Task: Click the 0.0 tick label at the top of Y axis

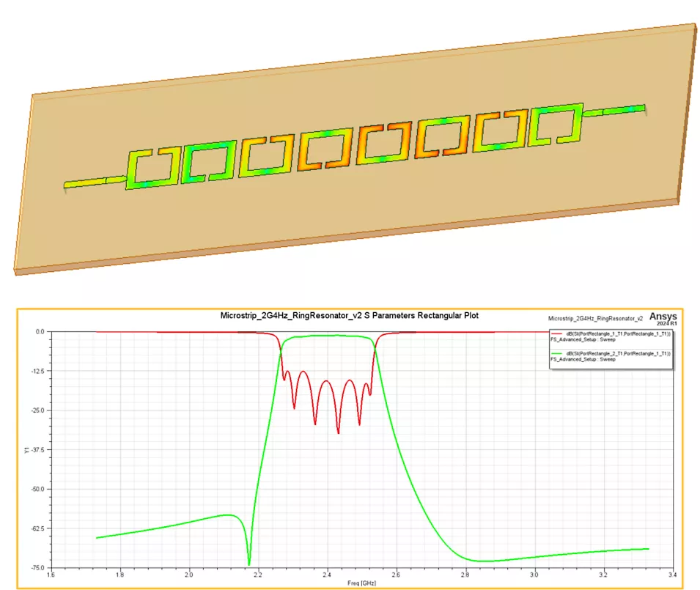Action: pyautogui.click(x=41, y=331)
